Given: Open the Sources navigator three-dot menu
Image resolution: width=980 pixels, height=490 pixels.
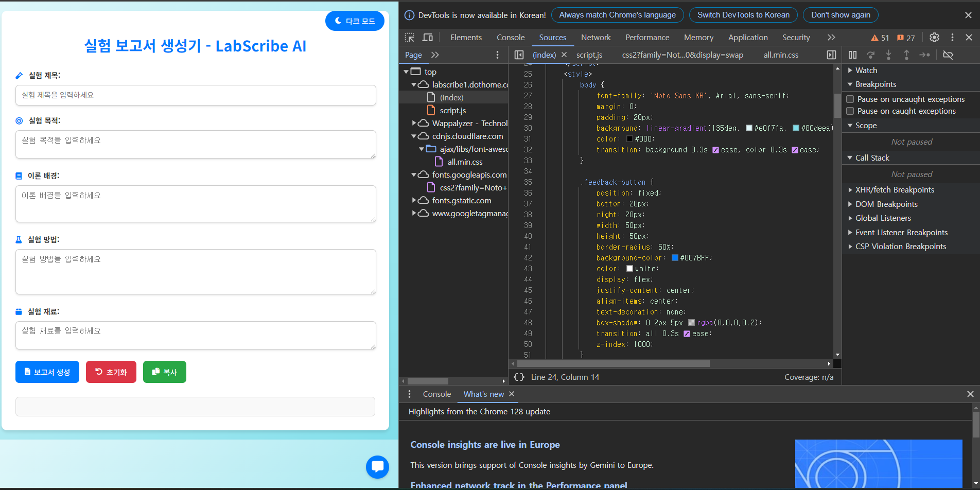Looking at the screenshot, I should click(497, 55).
